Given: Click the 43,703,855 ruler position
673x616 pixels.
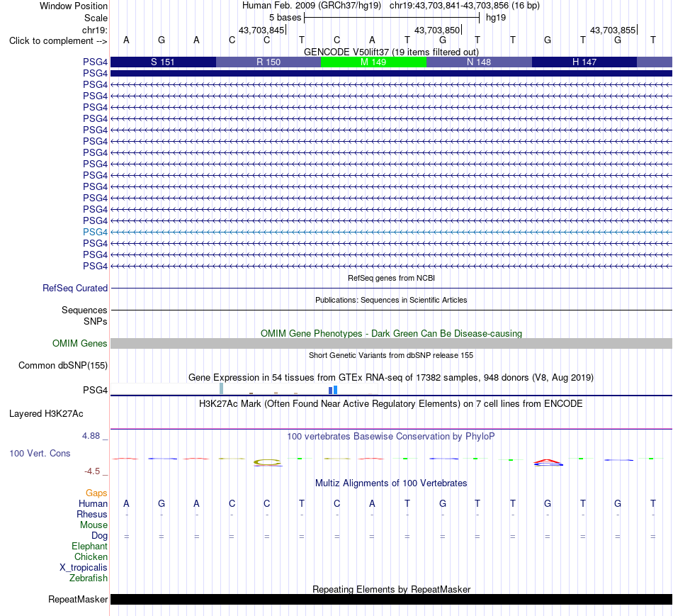Looking at the screenshot, I should coord(613,30).
